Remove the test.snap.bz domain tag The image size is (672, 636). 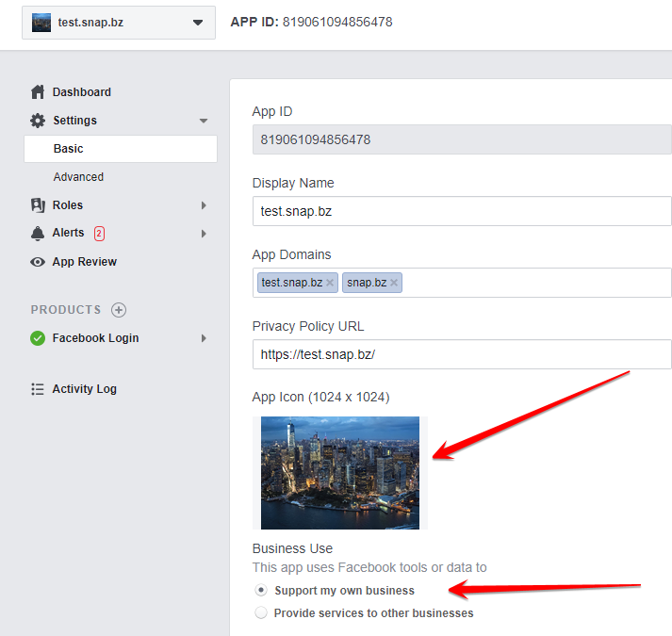(x=330, y=283)
